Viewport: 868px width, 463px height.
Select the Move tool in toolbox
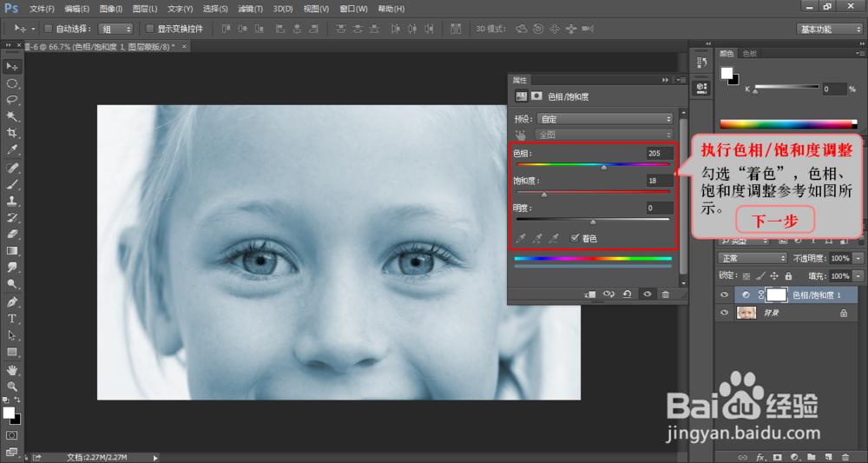(11, 67)
